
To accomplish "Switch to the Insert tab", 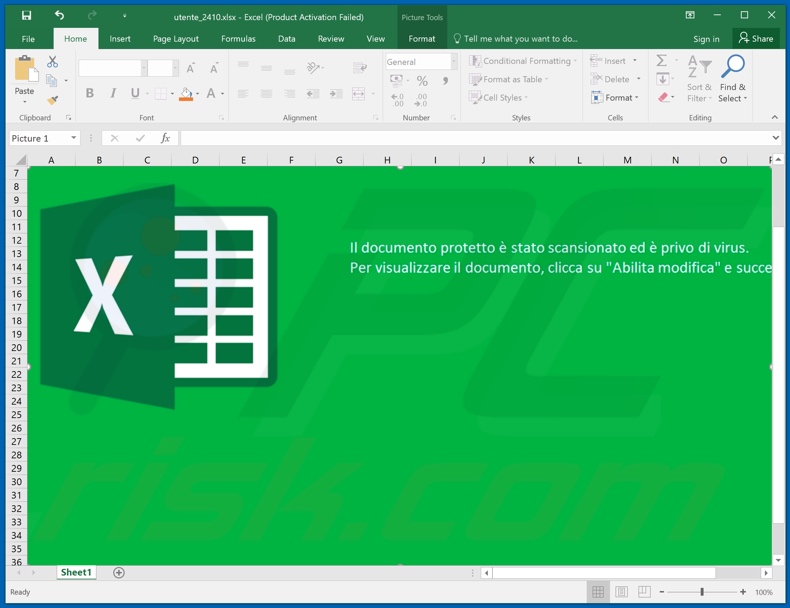I will point(120,39).
